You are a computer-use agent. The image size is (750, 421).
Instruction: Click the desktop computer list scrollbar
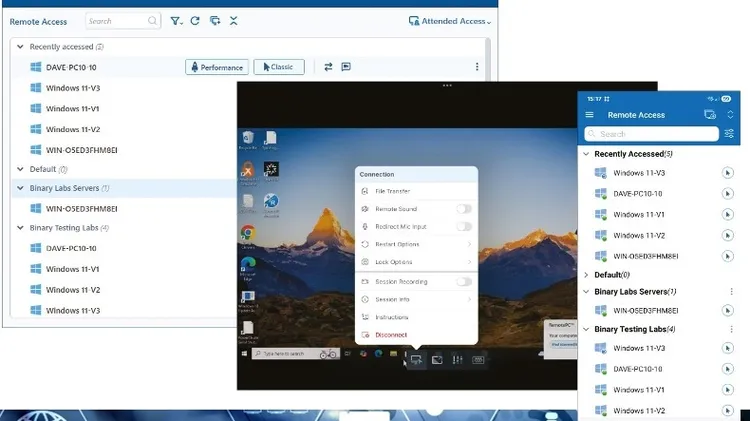coord(488,60)
